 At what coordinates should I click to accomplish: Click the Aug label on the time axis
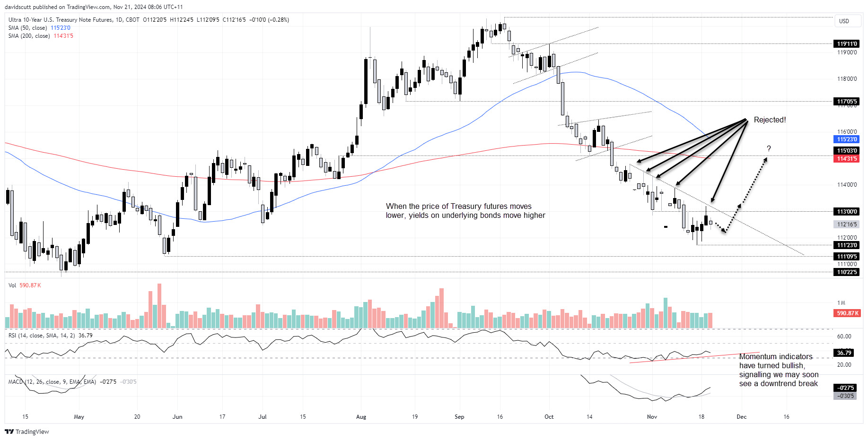[x=361, y=417]
